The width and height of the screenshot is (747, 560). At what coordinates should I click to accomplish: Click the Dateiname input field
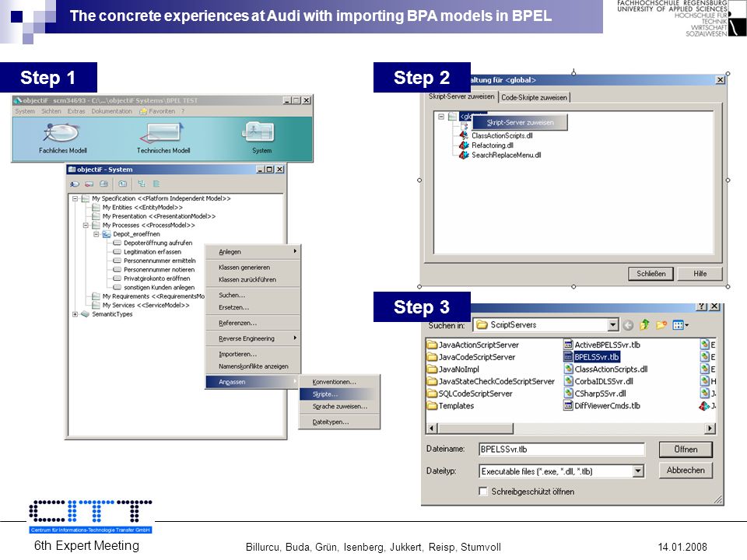pos(561,449)
